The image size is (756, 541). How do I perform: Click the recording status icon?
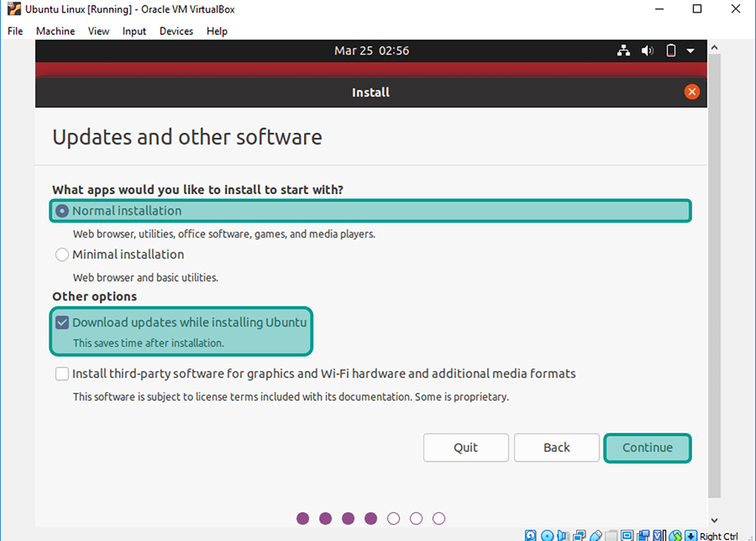pos(643,535)
